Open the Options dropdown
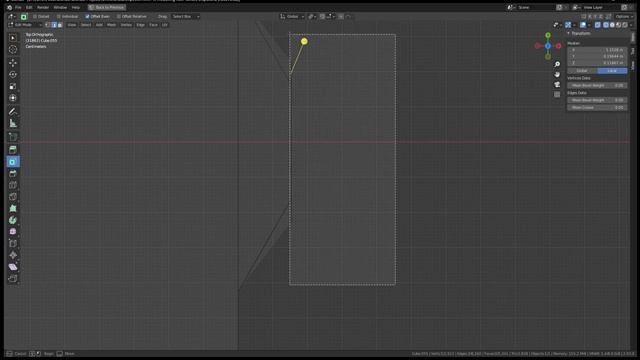Screen dimensions: 640x360 (624, 17)
